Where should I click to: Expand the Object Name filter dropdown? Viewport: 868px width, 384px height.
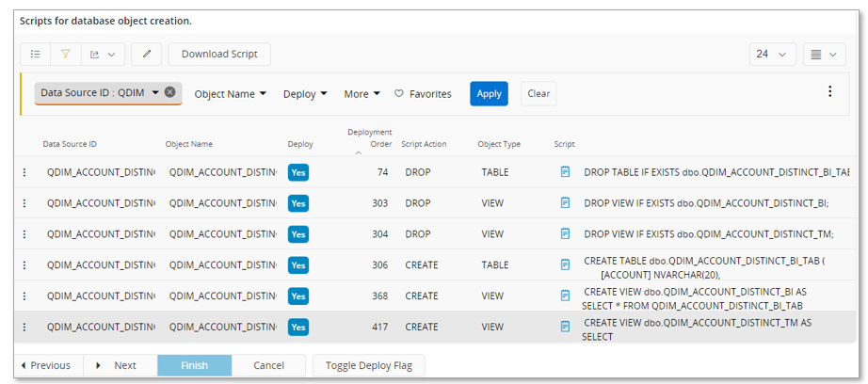pyautogui.click(x=231, y=94)
